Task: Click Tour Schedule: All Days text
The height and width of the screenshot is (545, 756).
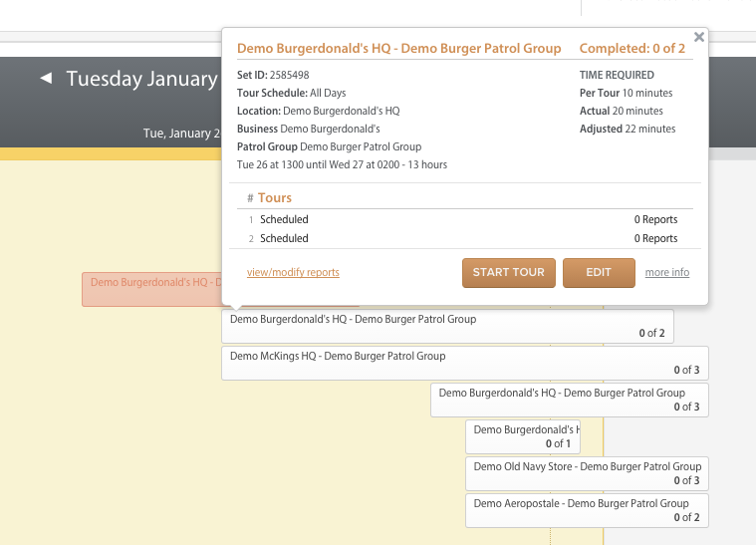Action: [x=291, y=93]
